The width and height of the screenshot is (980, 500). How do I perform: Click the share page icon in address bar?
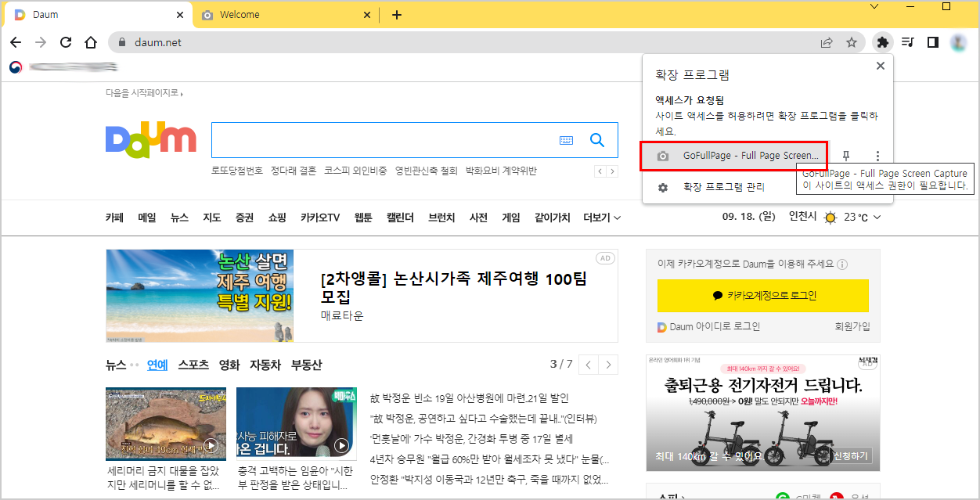click(x=827, y=42)
